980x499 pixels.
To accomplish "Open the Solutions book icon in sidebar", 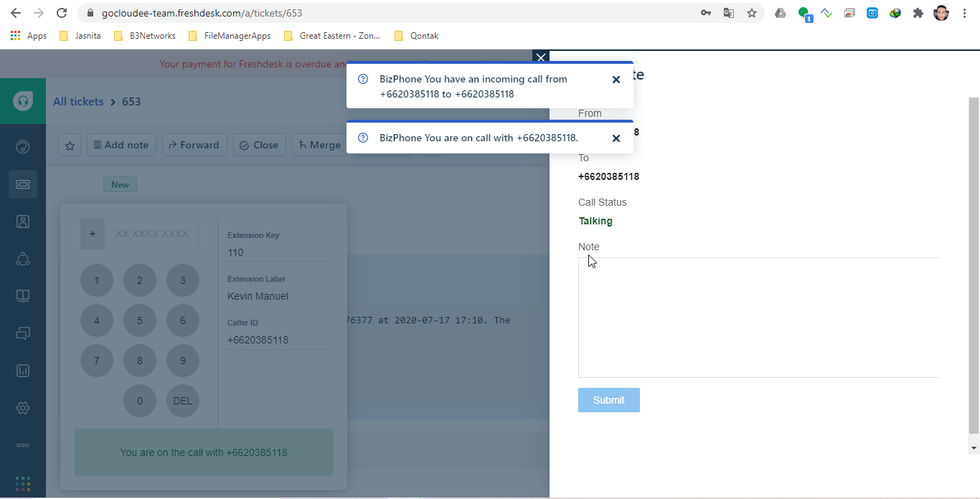I will tap(23, 296).
